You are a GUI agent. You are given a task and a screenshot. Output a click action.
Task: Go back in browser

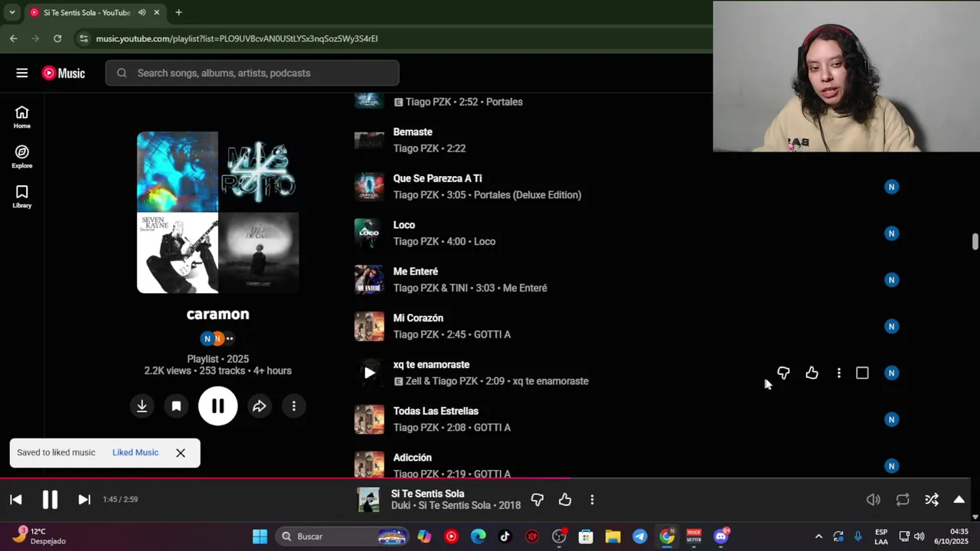click(x=14, y=38)
